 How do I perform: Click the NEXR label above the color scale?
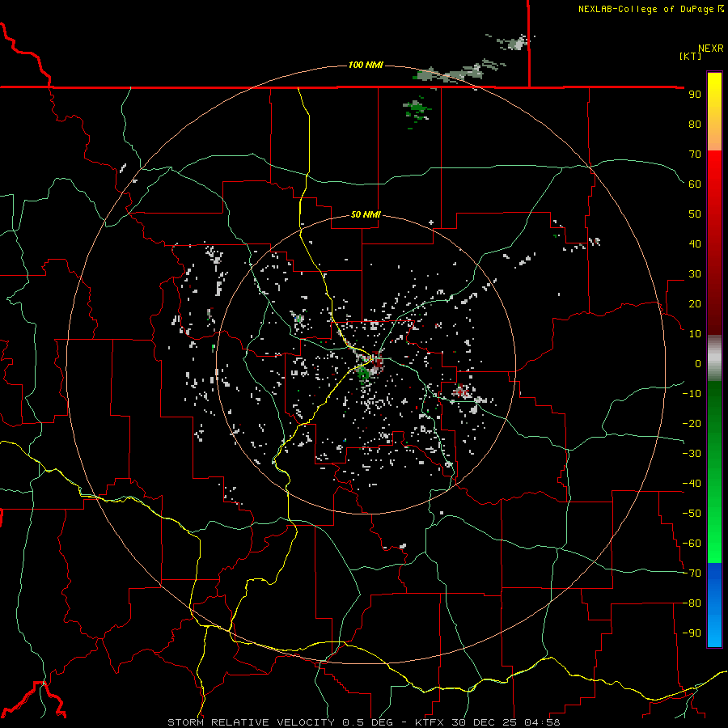click(x=711, y=49)
